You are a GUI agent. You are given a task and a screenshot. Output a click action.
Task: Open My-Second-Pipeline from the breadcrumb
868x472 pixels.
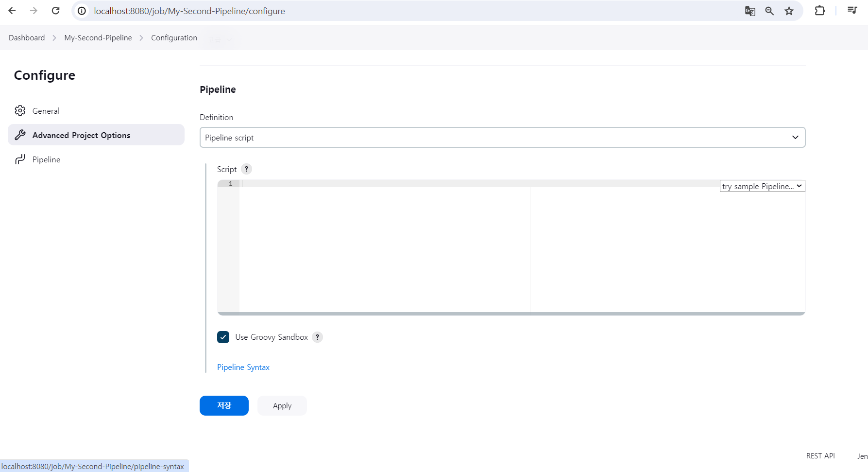pos(98,37)
